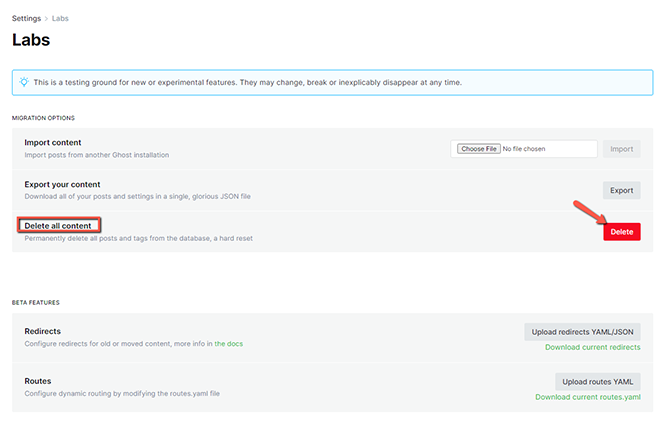670x431 pixels.
Task: Click the Upload routes YAML button
Action: click(x=597, y=382)
